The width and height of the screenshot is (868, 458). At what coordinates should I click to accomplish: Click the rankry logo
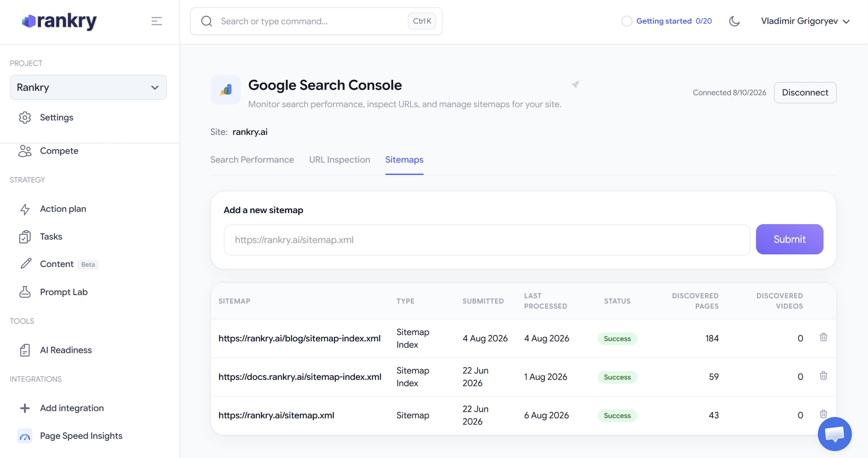tap(59, 21)
